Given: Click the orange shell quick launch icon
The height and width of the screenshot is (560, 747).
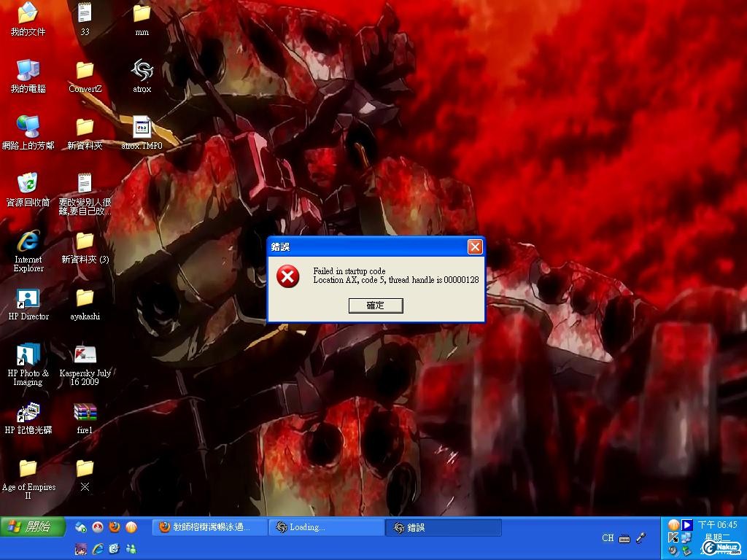Looking at the screenshot, I should point(131,526).
